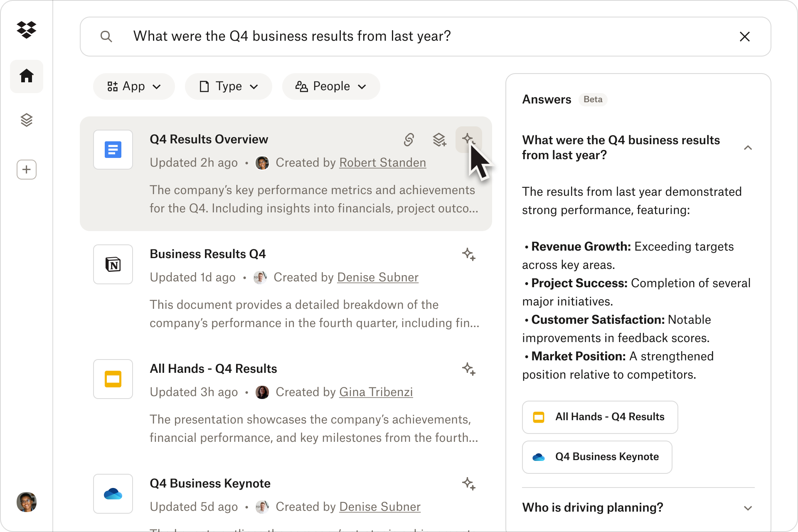Viewport: 798px width, 532px height.
Task: Click the Dropbox logo in the sidebar
Action: tap(27, 30)
